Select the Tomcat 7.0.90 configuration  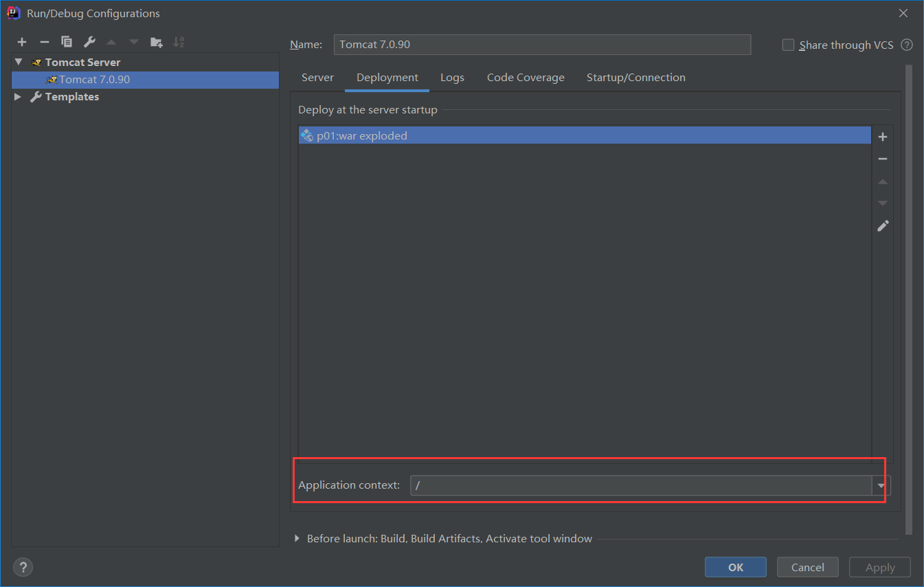tap(145, 80)
